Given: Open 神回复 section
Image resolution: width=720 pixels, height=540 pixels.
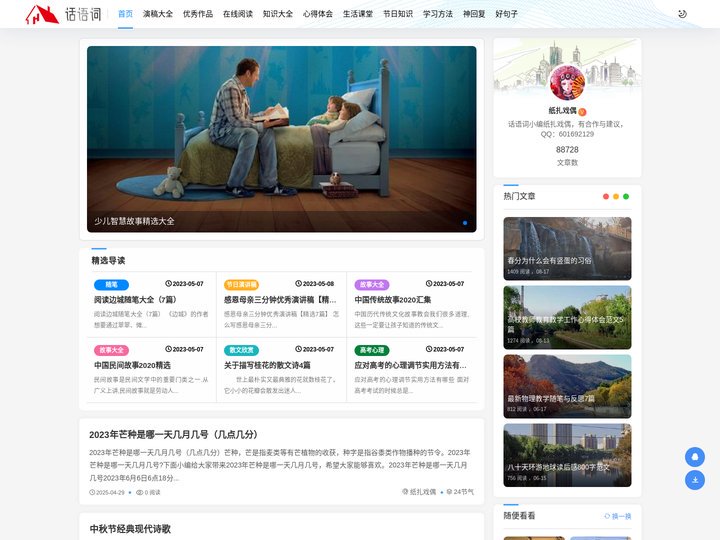Looking at the screenshot, I should [474, 14].
